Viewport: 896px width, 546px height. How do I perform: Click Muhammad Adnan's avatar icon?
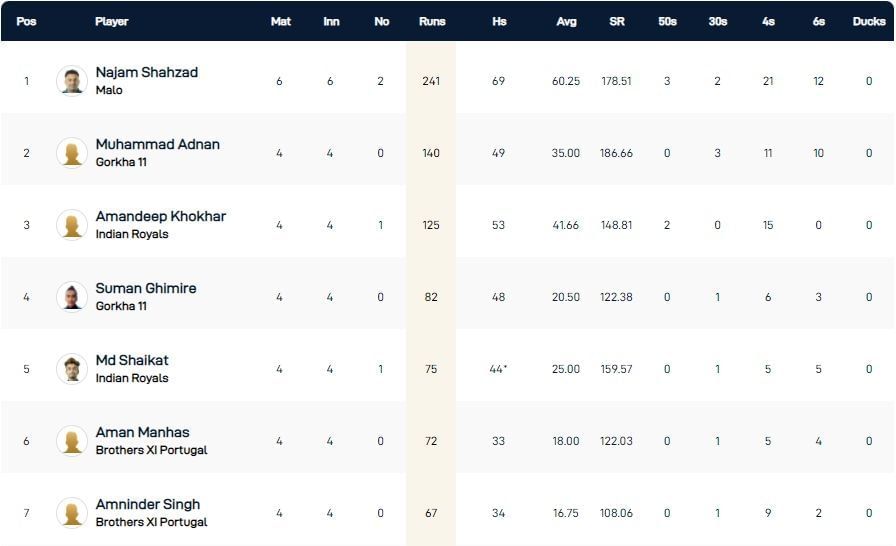tap(72, 153)
